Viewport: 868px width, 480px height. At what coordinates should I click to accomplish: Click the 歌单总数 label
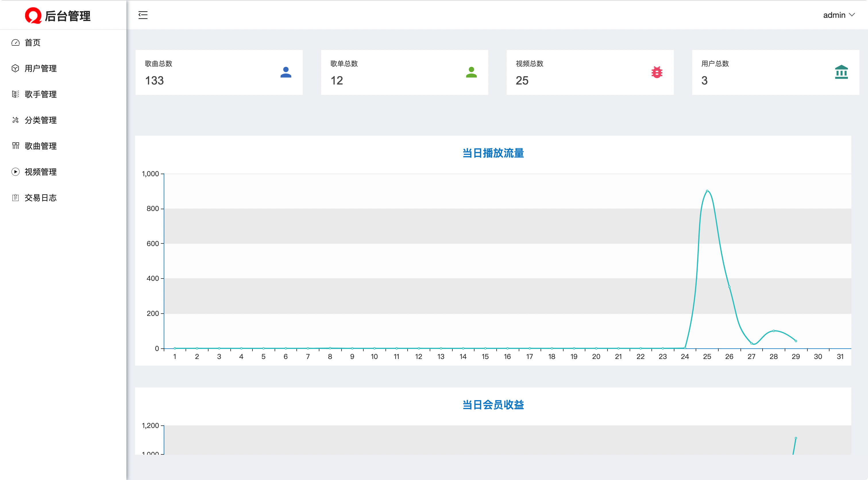coord(344,64)
